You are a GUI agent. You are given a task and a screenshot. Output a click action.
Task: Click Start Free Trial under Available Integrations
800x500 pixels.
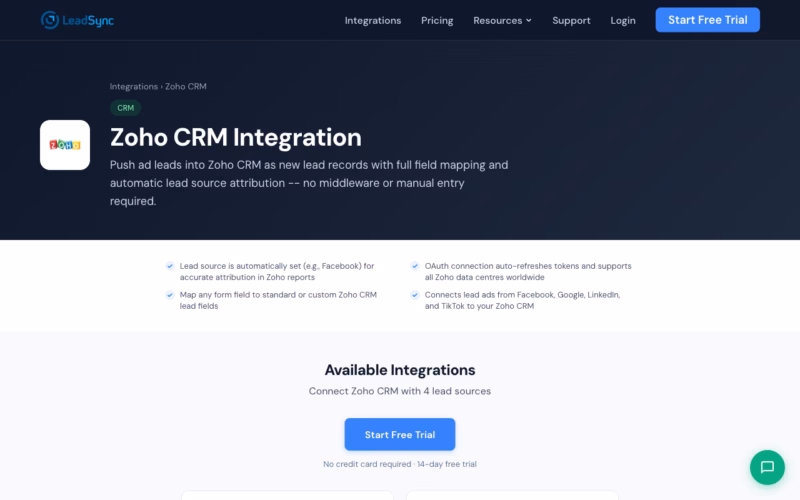(x=399, y=435)
